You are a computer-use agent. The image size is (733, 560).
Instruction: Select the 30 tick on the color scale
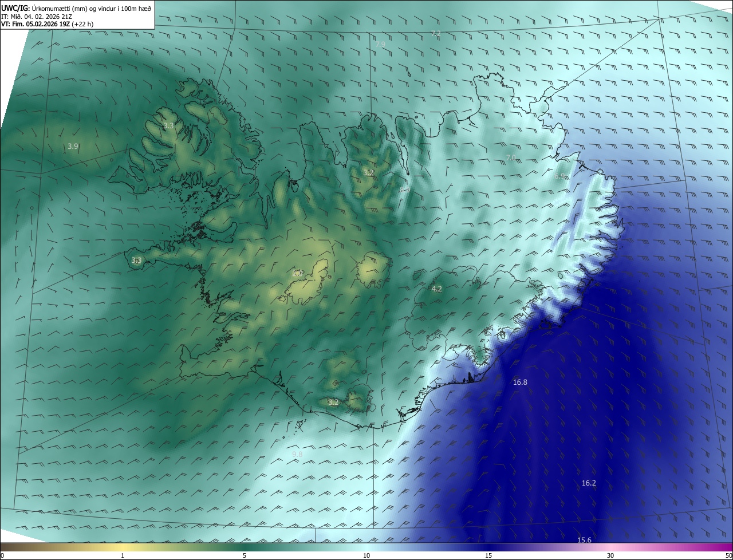point(610,556)
